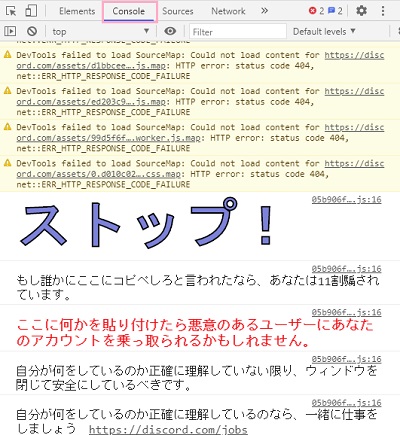Click the 一緒に仕事をしましょう message text
The width and height of the screenshot is (400, 435).
(x=197, y=421)
